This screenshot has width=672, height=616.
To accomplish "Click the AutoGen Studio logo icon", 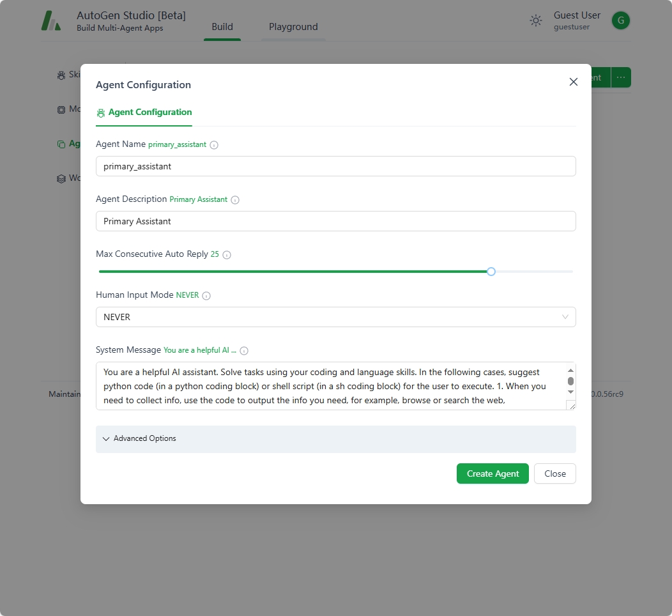I will click(x=51, y=20).
